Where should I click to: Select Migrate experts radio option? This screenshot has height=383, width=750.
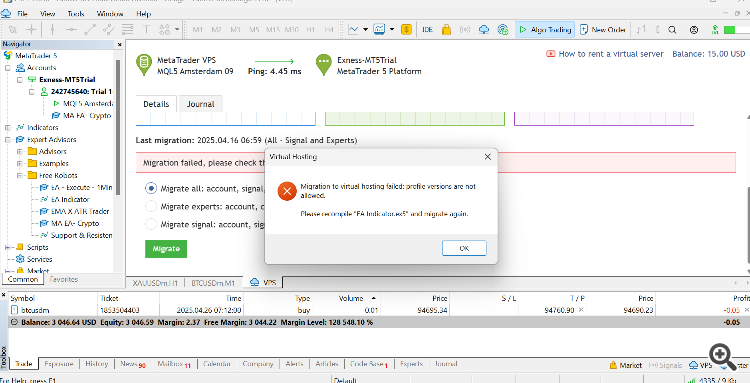[x=151, y=207]
